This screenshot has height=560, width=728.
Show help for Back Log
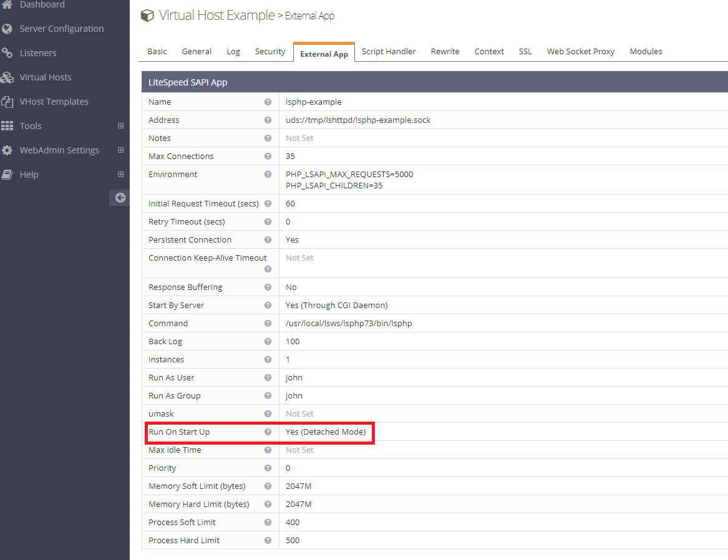pos(268,342)
